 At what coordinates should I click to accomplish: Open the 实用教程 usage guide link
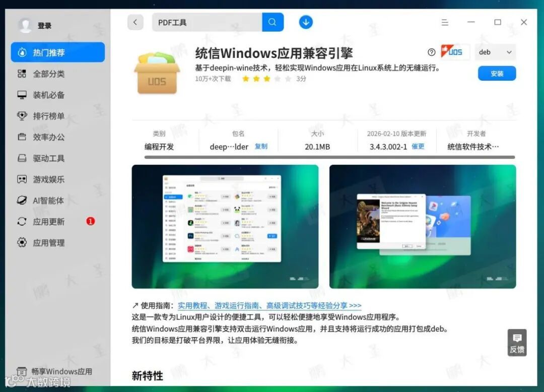pyautogui.click(x=269, y=306)
